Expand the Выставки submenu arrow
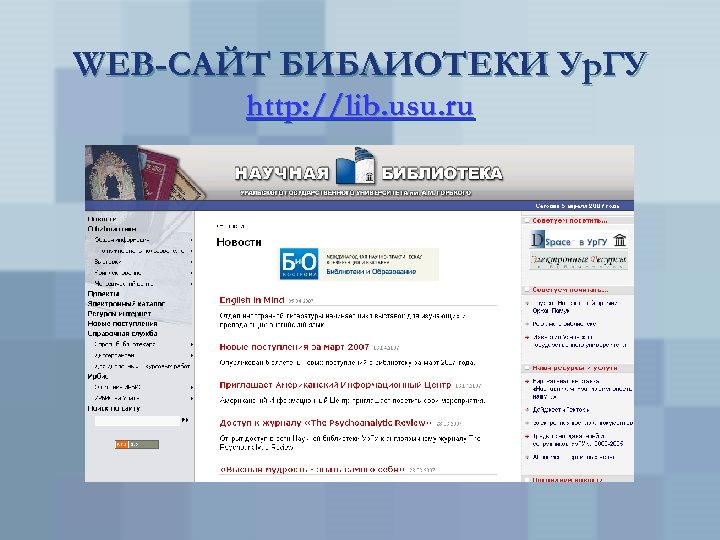 coord(191,262)
